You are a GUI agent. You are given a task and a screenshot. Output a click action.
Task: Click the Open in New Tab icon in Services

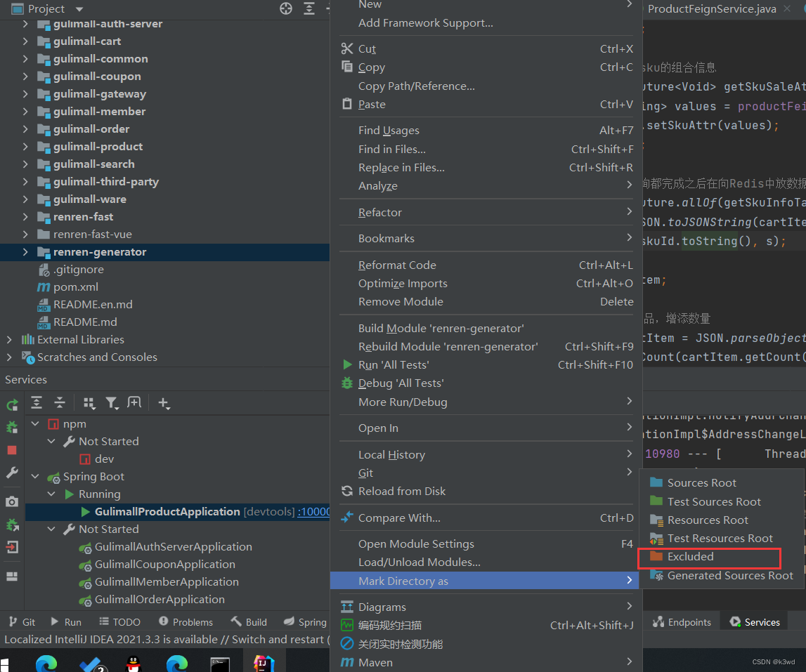pyautogui.click(x=134, y=403)
